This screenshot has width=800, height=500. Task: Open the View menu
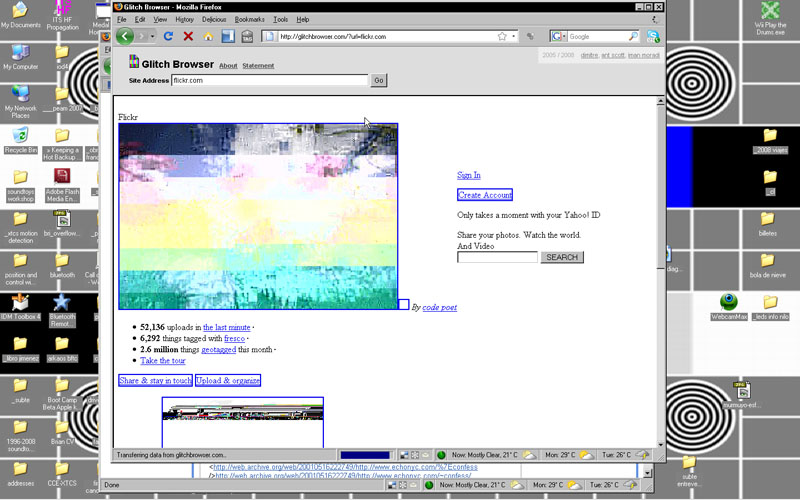160,19
